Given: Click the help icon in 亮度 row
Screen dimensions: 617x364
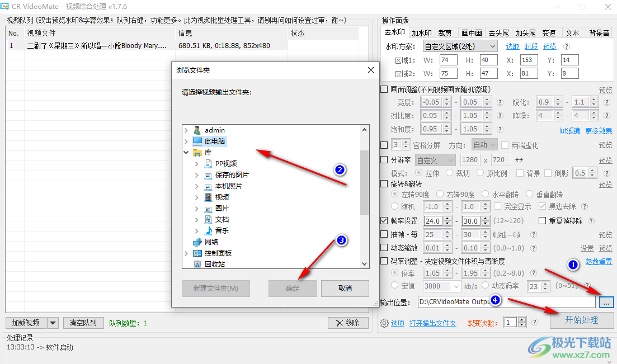Looking at the screenshot, I should 500,102.
